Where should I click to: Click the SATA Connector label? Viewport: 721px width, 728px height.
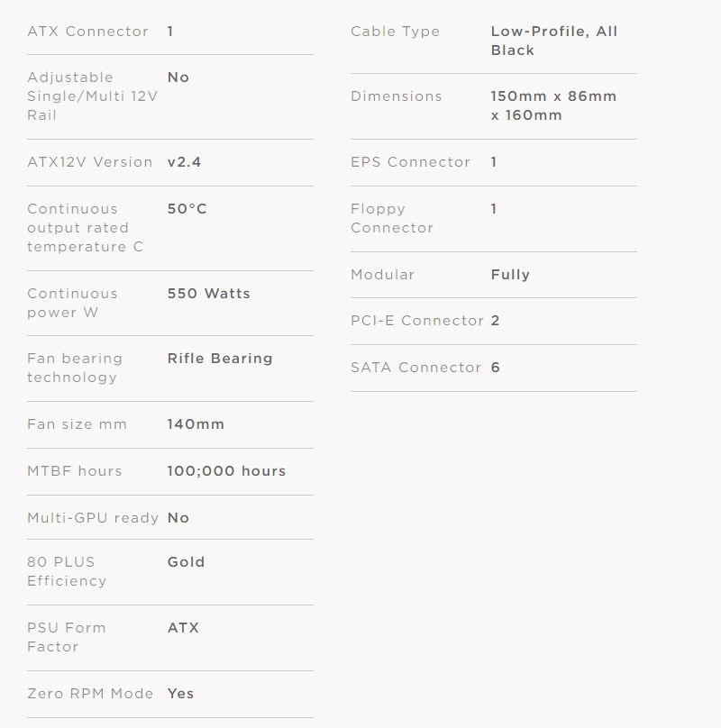[415, 368]
